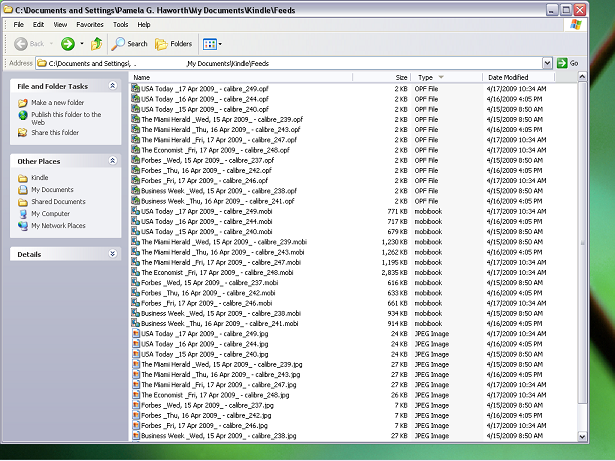615x461 pixels.
Task: Toggle the Folders pane
Action: 173,44
